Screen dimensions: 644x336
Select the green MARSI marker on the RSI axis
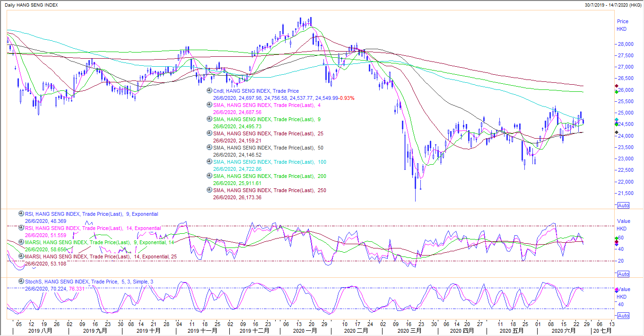[x=617, y=238]
